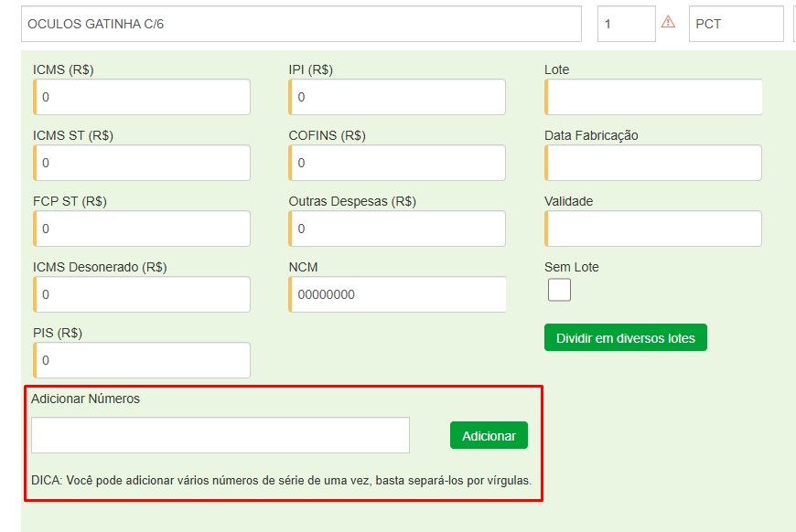
Task: Click the warning triangle icon beside quantity
Action: [668, 23]
